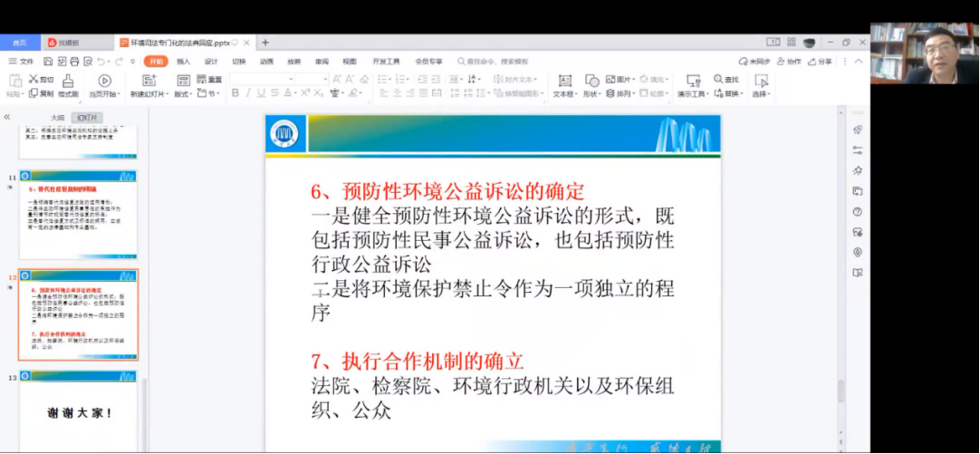Screen dimensions: 980x454
Task: Toggle Subscript formatting
Action: 318,93
